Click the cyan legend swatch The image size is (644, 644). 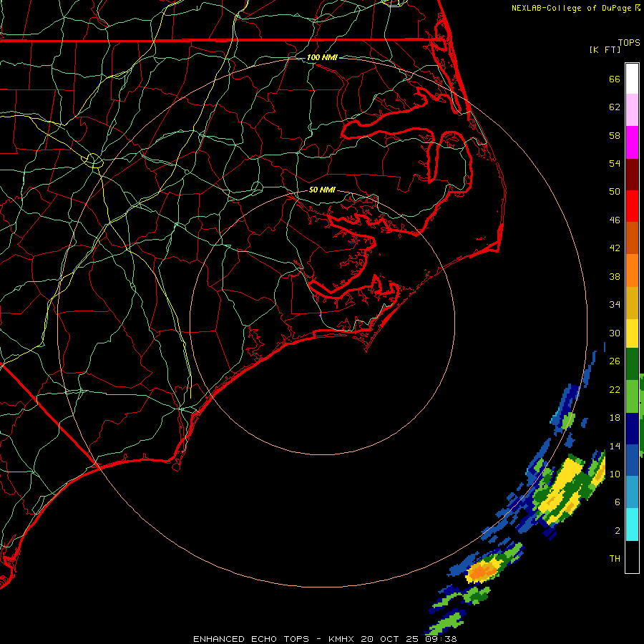pyautogui.click(x=632, y=525)
